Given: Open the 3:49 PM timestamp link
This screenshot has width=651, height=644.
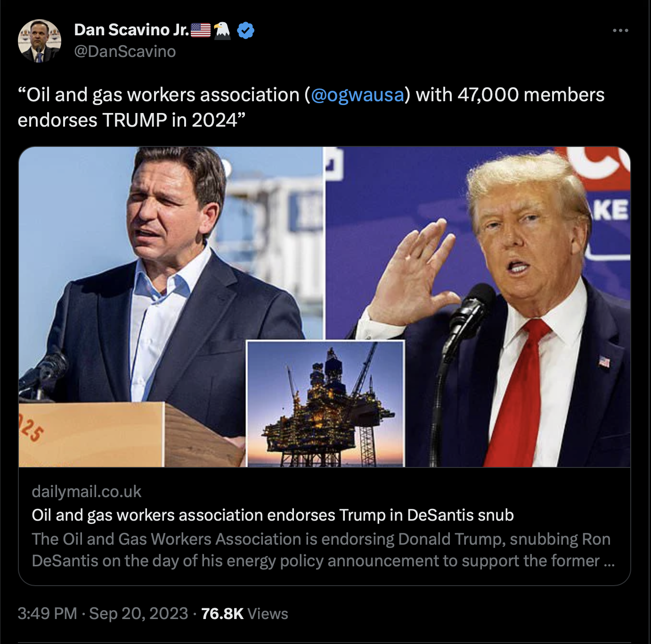Looking at the screenshot, I should tap(47, 613).
